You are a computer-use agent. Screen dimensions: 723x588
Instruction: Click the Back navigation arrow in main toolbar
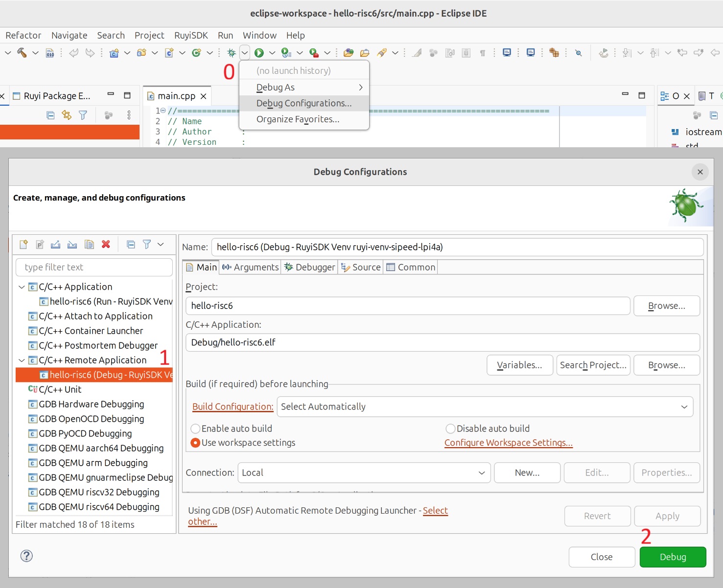[x=715, y=53]
